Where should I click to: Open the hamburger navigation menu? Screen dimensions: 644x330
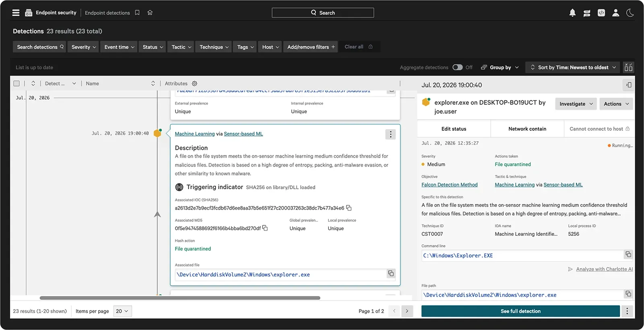(x=16, y=13)
